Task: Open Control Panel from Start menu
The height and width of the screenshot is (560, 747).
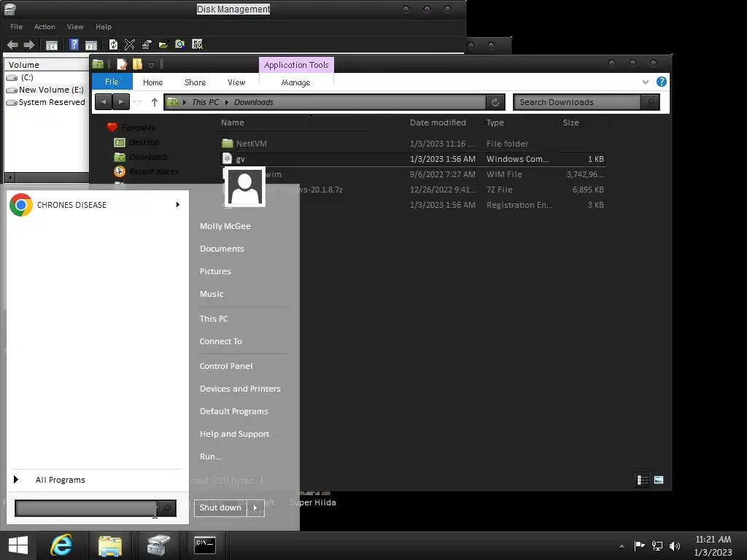Action: pyautogui.click(x=226, y=366)
